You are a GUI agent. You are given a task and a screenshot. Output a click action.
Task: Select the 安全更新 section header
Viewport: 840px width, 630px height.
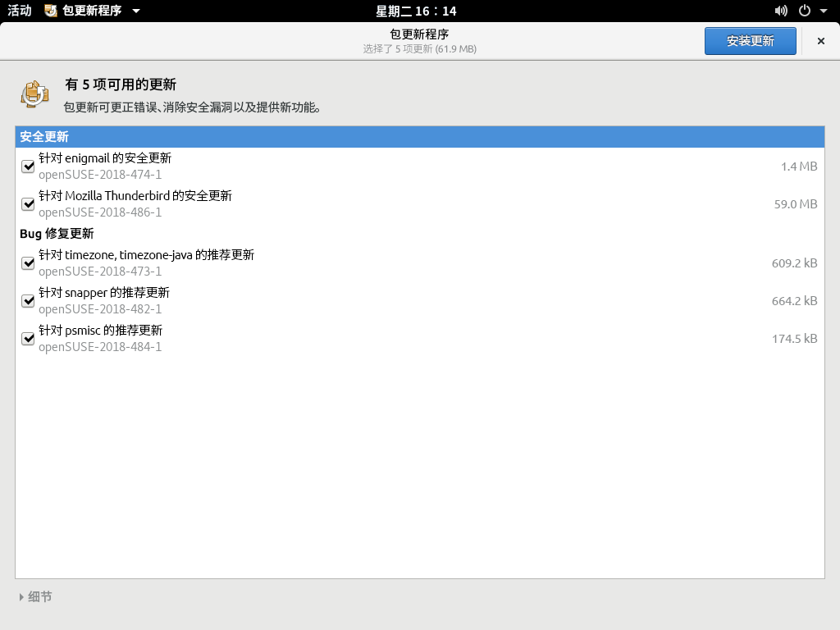[419, 137]
